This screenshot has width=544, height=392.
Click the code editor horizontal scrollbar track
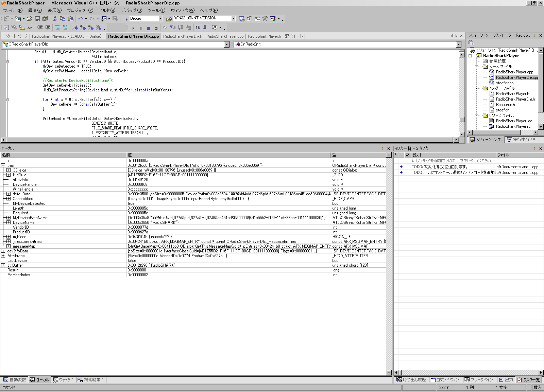pyautogui.click(x=230, y=140)
